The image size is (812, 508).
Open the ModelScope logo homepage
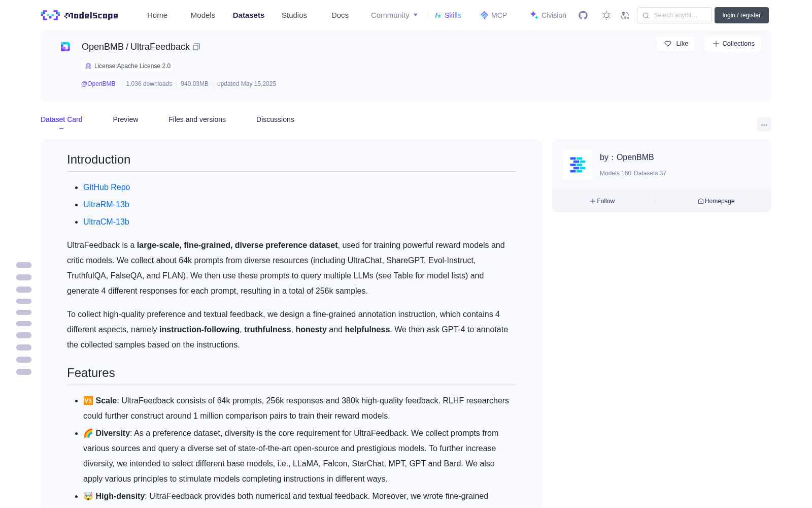80,15
